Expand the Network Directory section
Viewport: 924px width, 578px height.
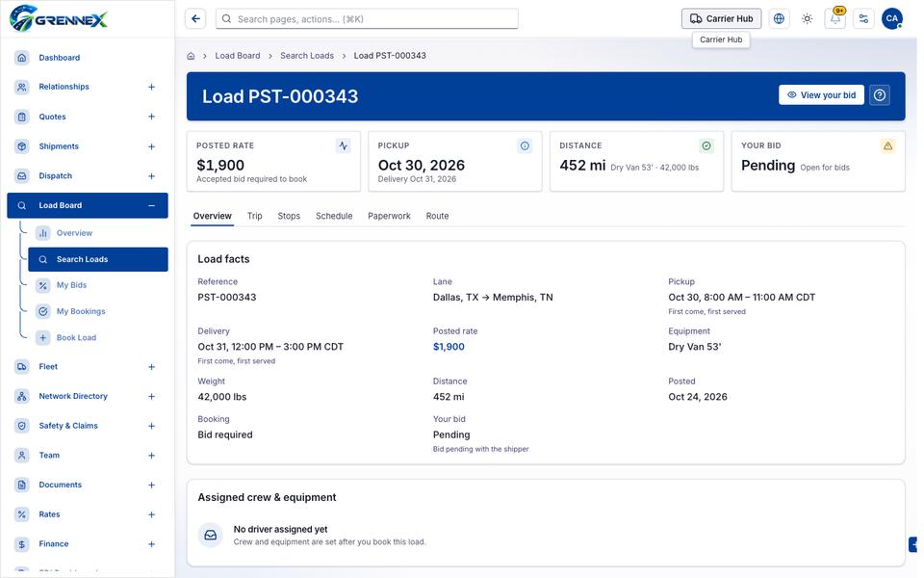coord(151,396)
